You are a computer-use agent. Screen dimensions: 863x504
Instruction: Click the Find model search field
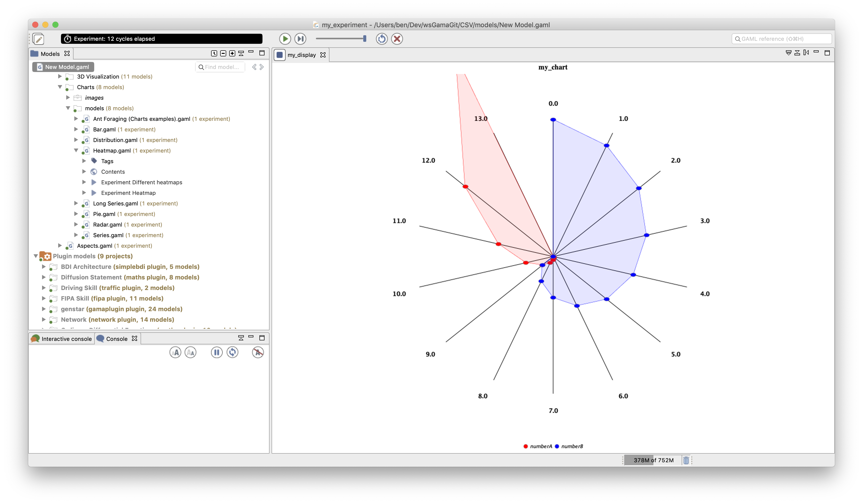tap(220, 67)
